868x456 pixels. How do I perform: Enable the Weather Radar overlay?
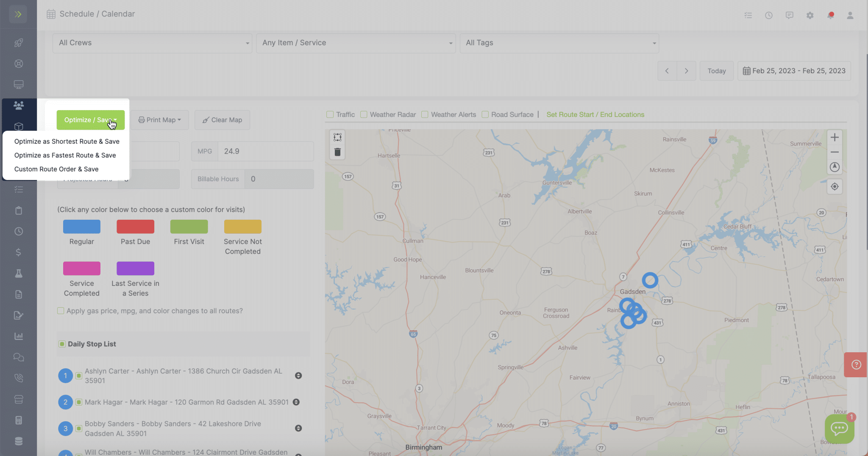[364, 114]
